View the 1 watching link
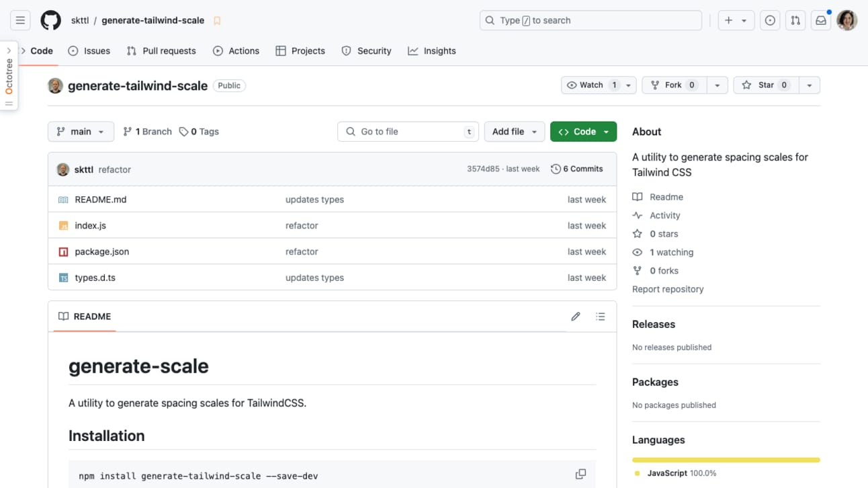This screenshot has height=488, width=868. pyautogui.click(x=662, y=253)
